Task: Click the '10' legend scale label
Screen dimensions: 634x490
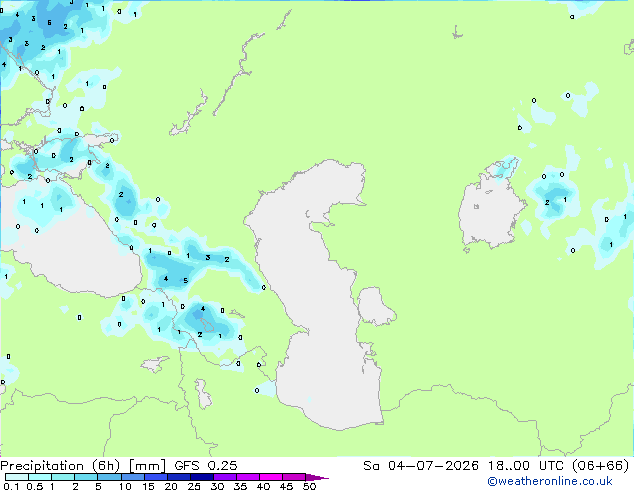Action: pos(125,486)
